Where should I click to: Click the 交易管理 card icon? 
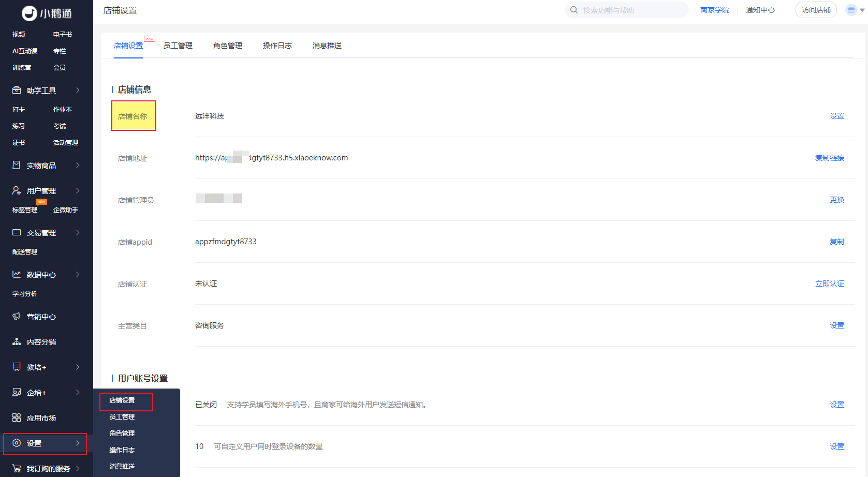coord(17,232)
